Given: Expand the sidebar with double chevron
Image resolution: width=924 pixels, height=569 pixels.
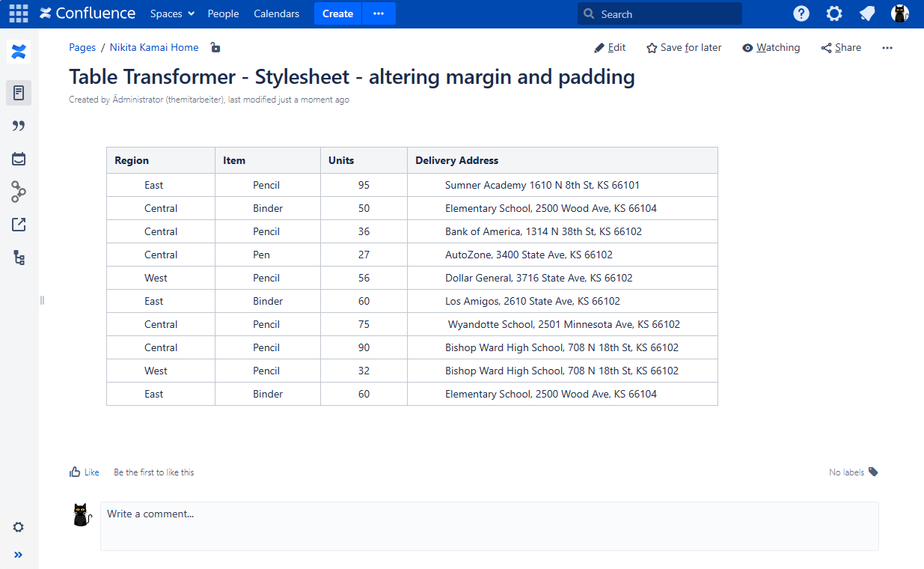Looking at the screenshot, I should 19,555.
